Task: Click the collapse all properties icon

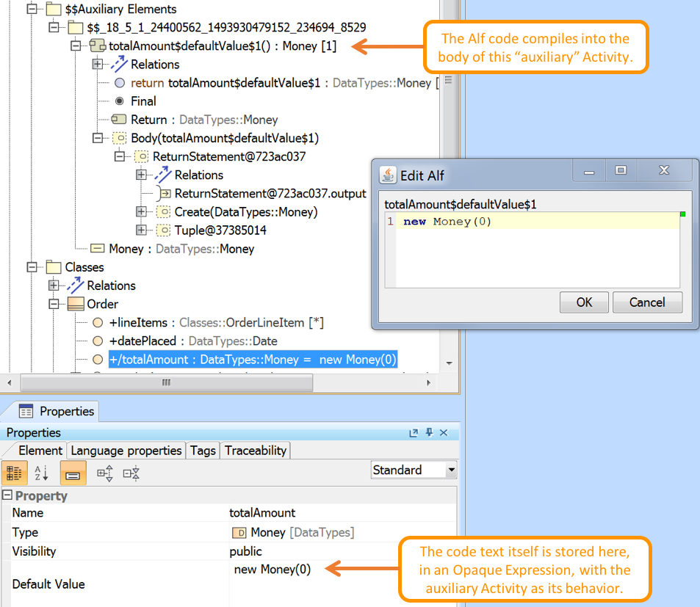Action: point(131,473)
